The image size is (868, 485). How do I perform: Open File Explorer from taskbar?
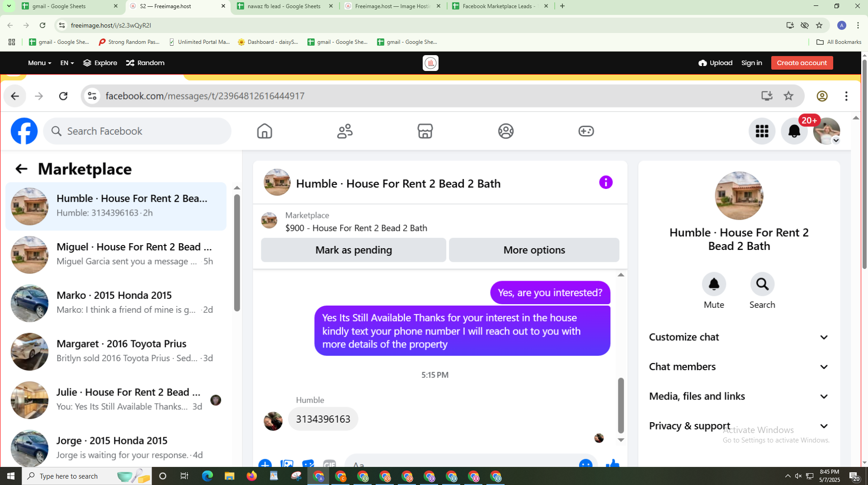point(230,476)
